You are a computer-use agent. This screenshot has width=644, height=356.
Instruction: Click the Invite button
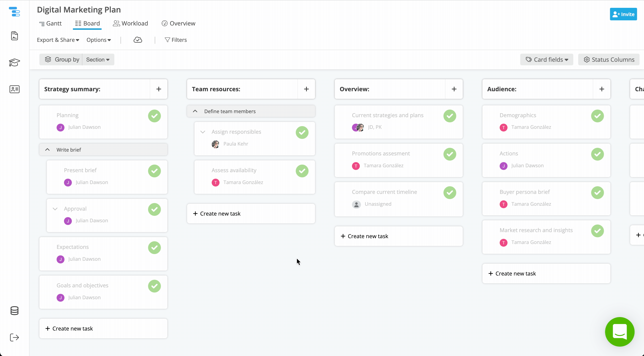pos(623,14)
